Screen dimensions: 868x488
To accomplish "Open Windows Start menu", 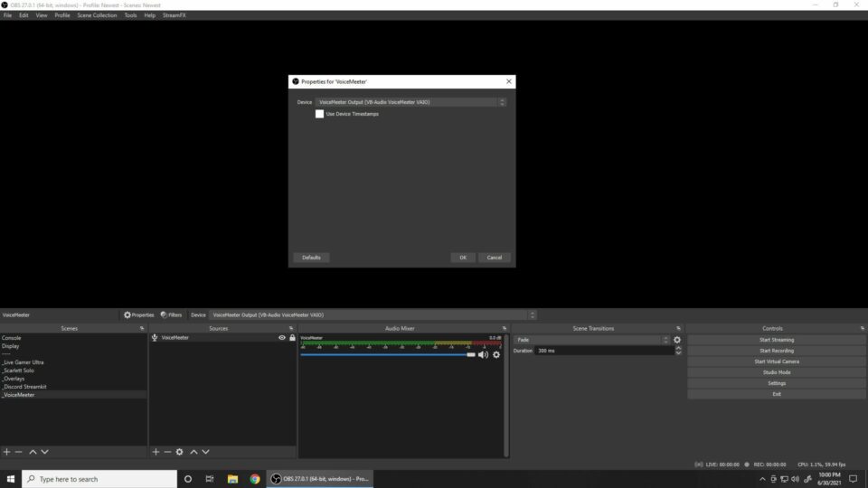I will coord(11,479).
